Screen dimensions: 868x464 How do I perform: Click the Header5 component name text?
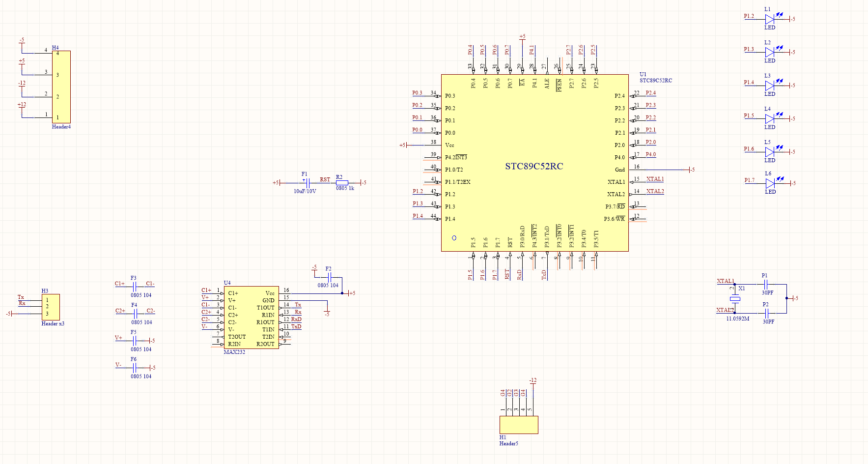pyautogui.click(x=509, y=444)
